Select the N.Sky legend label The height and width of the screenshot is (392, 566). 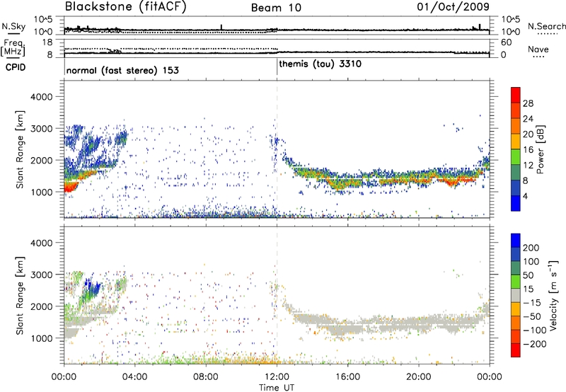coord(13,26)
